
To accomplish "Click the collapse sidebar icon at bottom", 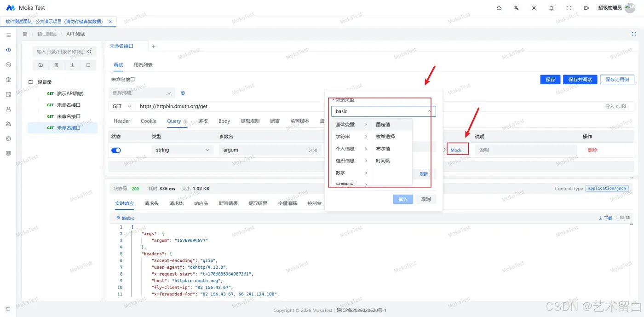I will point(8,309).
